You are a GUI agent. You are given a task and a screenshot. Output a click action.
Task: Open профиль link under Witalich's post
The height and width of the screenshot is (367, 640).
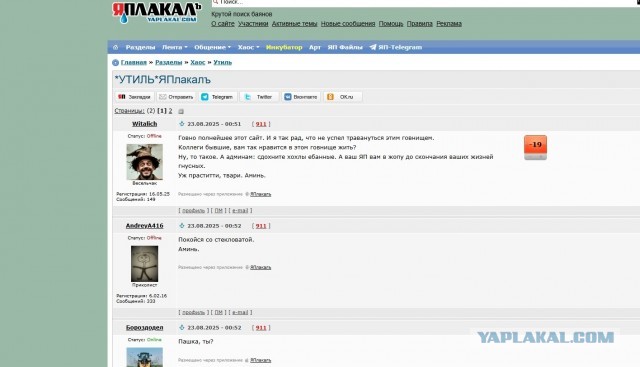click(193, 211)
